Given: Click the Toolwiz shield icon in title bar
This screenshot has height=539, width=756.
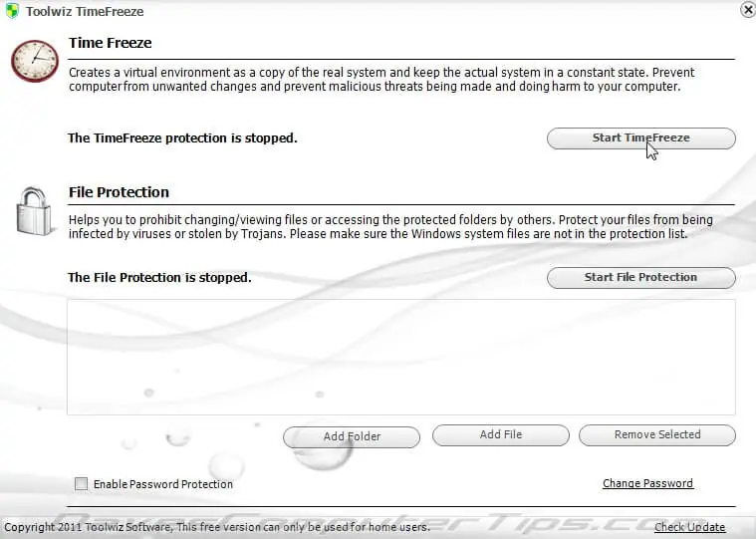Looking at the screenshot, I should point(12,11).
